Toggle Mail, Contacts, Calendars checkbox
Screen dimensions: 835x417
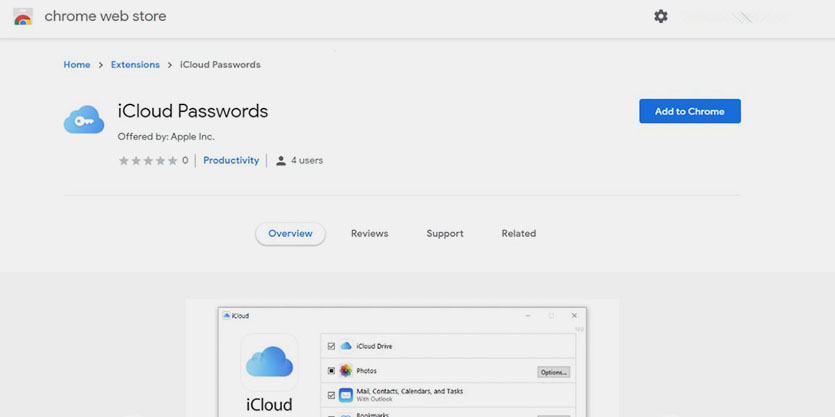(x=331, y=395)
